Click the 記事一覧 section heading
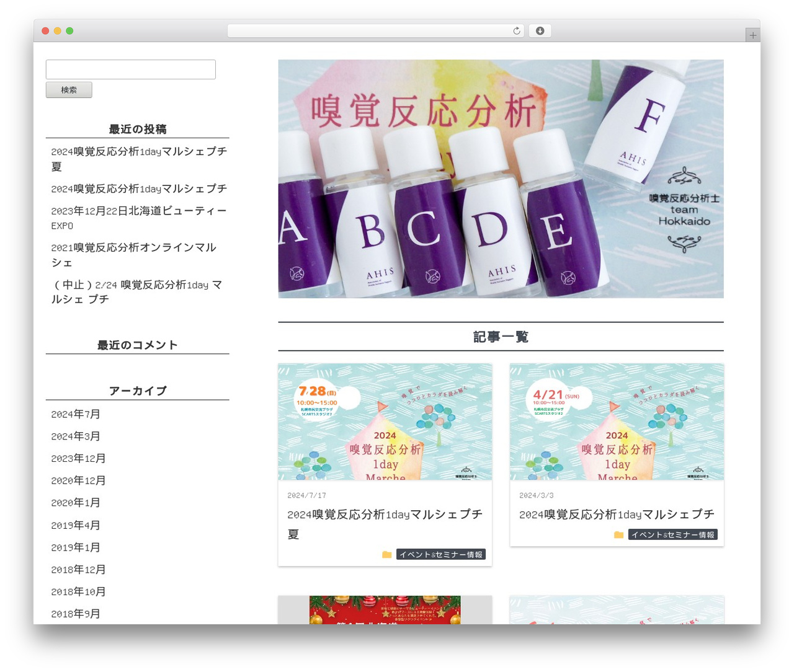The width and height of the screenshot is (794, 672). click(x=501, y=337)
